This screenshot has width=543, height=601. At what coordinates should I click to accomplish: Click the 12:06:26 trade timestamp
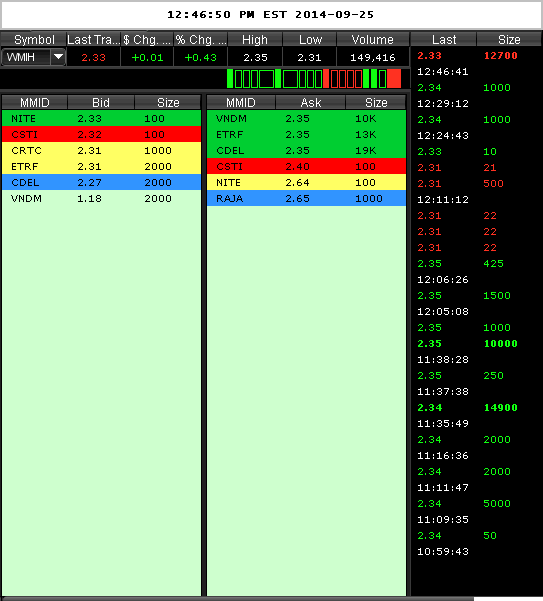pos(443,280)
